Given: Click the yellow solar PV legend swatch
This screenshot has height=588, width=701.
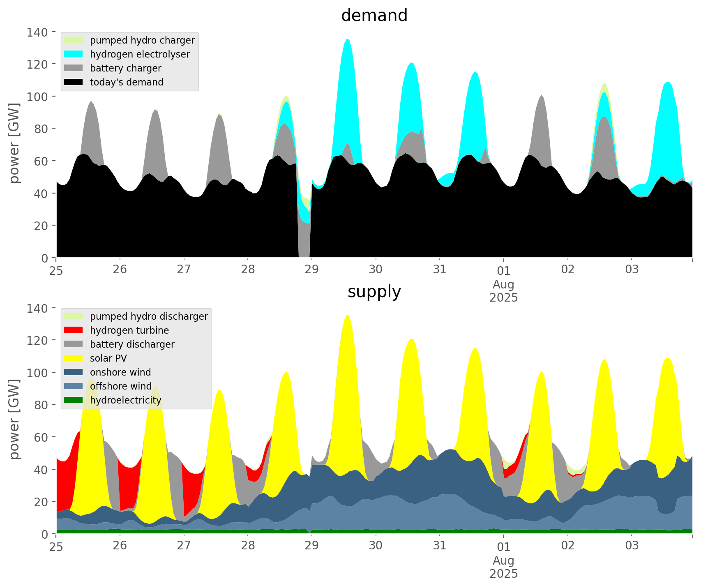Looking at the screenshot, I should 74,358.
